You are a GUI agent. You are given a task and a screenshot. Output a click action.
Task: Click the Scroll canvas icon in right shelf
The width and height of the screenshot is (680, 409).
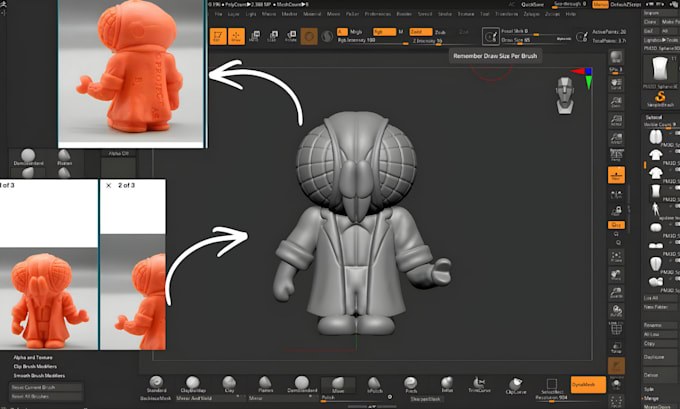click(616, 84)
